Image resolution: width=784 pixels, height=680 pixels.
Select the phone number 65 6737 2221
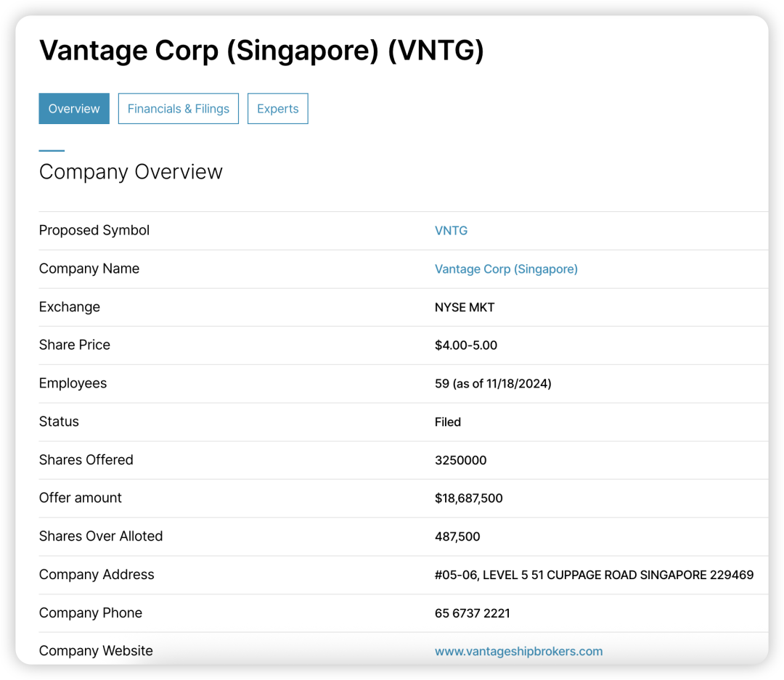pyautogui.click(x=472, y=613)
